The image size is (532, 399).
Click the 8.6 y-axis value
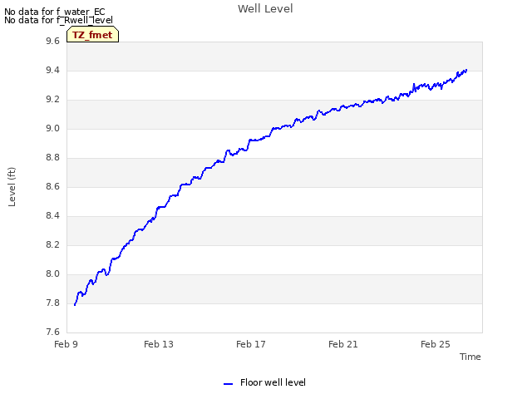[x=52, y=187]
